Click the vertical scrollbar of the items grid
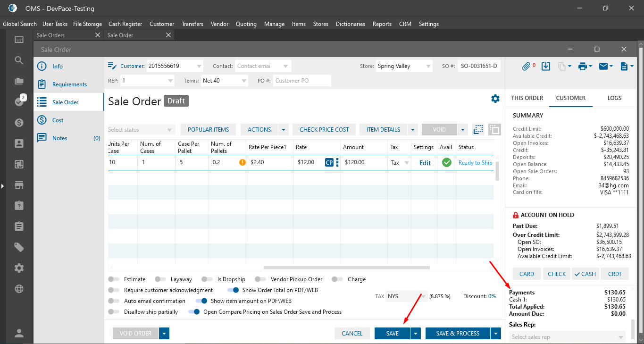Viewport: 644px width, 344px height. [x=497, y=171]
